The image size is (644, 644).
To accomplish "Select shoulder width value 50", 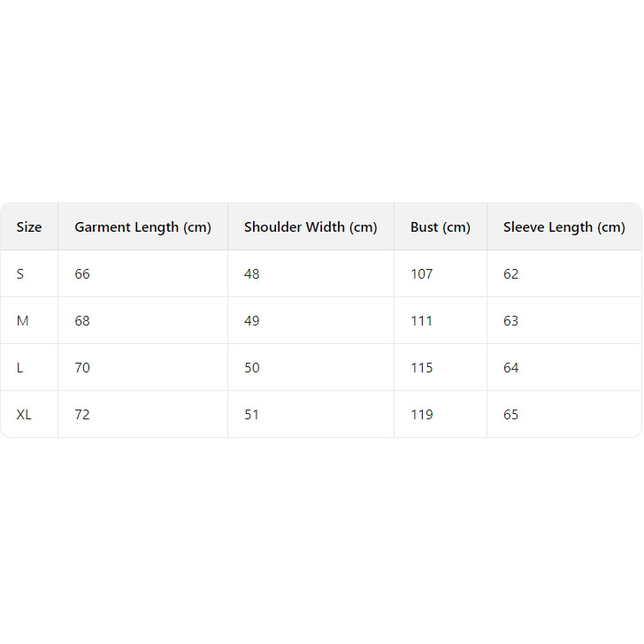I will coord(252,368).
